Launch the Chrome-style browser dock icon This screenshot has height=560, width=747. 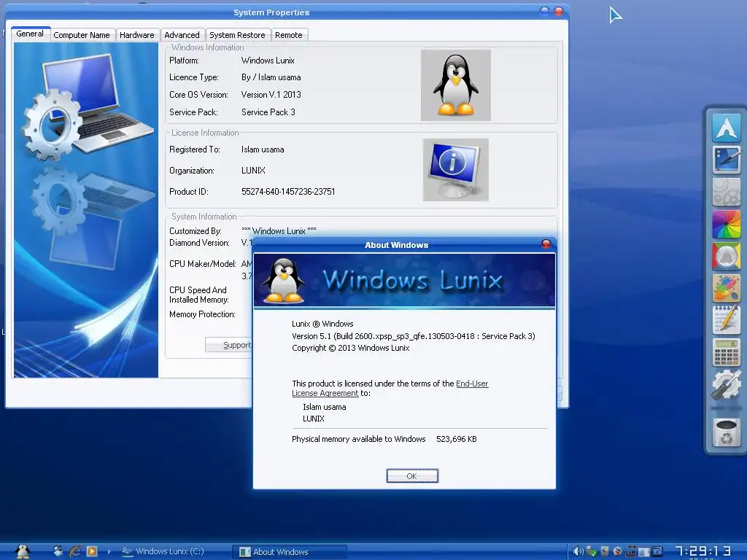pyautogui.click(x=726, y=256)
